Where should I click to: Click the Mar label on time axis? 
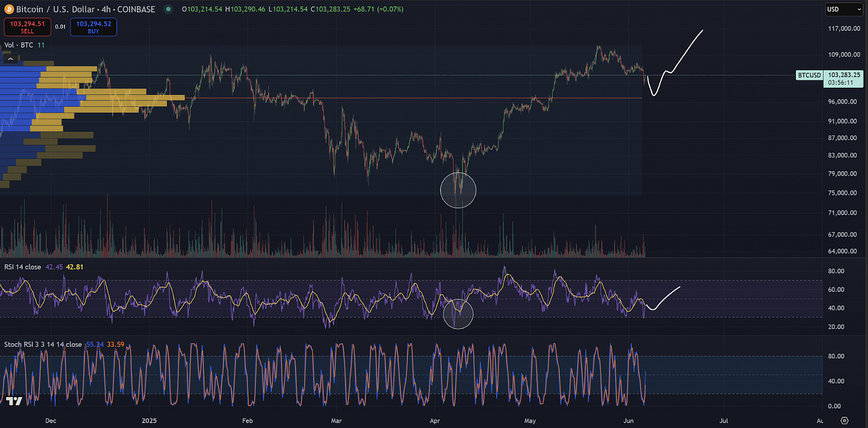tap(338, 420)
